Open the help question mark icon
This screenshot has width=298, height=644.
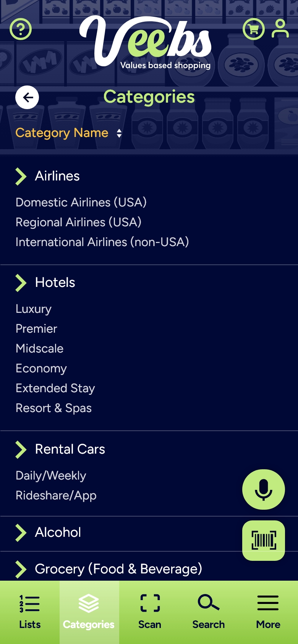pyautogui.click(x=21, y=29)
